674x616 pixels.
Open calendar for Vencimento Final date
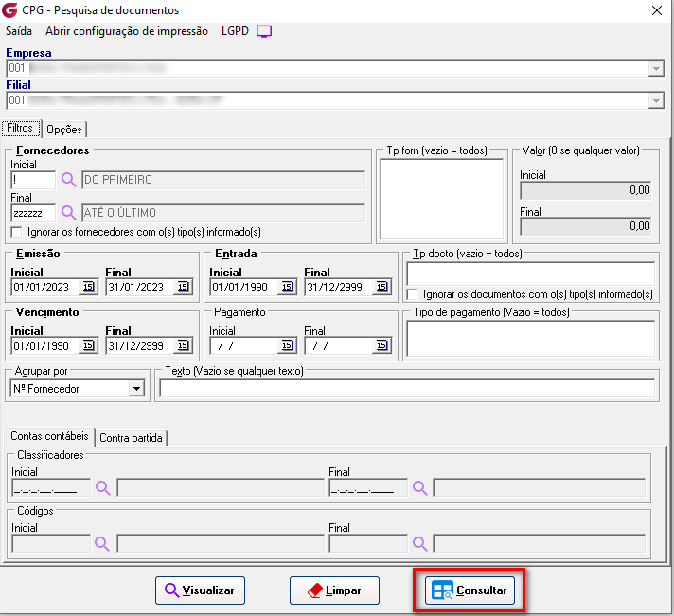point(184,345)
